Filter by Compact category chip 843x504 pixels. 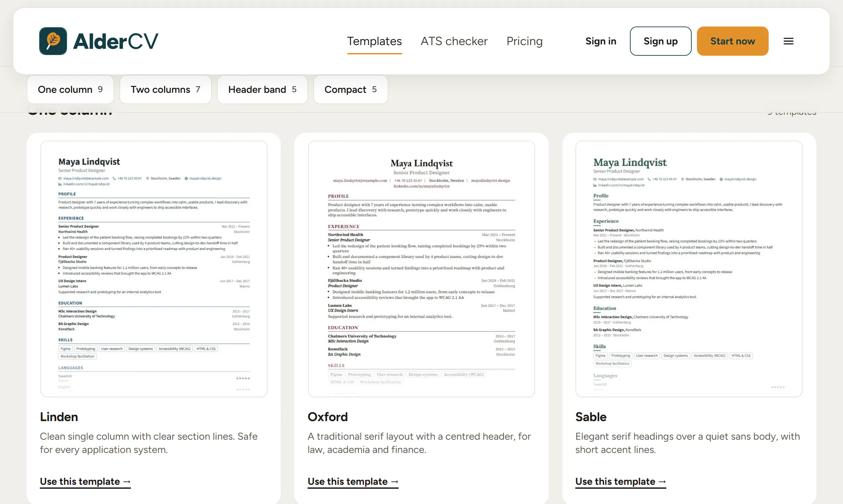(x=350, y=89)
